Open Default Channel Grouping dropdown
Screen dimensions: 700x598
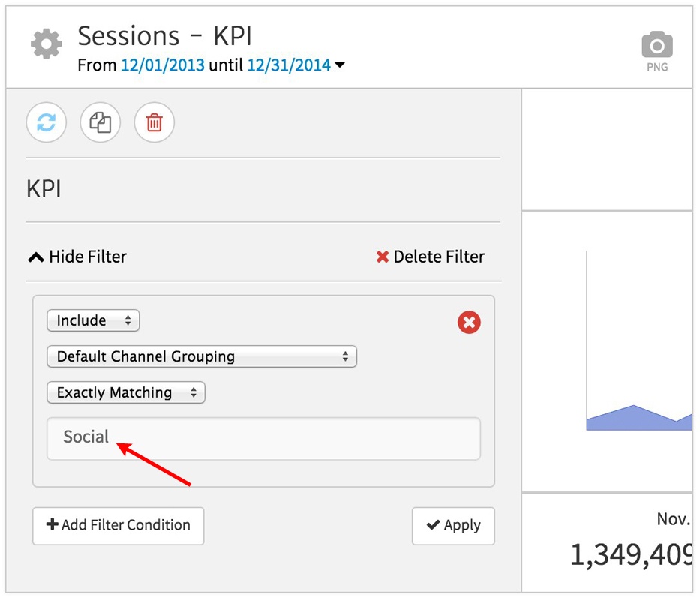tap(201, 356)
